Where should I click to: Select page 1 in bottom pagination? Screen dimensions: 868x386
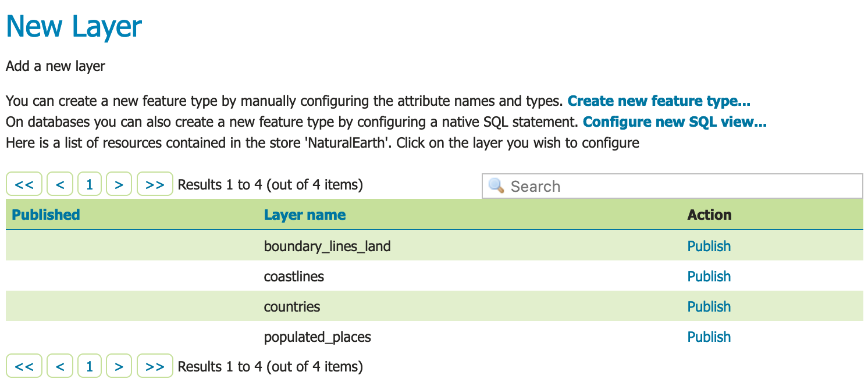point(90,367)
